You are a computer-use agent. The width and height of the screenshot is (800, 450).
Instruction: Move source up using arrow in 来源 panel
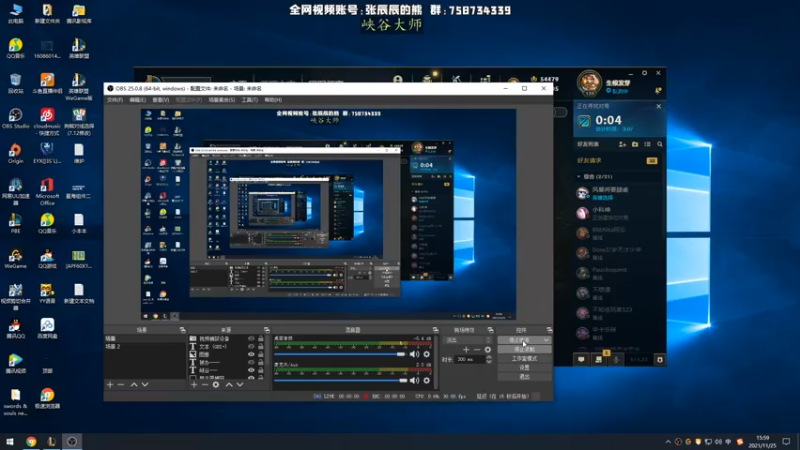coord(229,384)
